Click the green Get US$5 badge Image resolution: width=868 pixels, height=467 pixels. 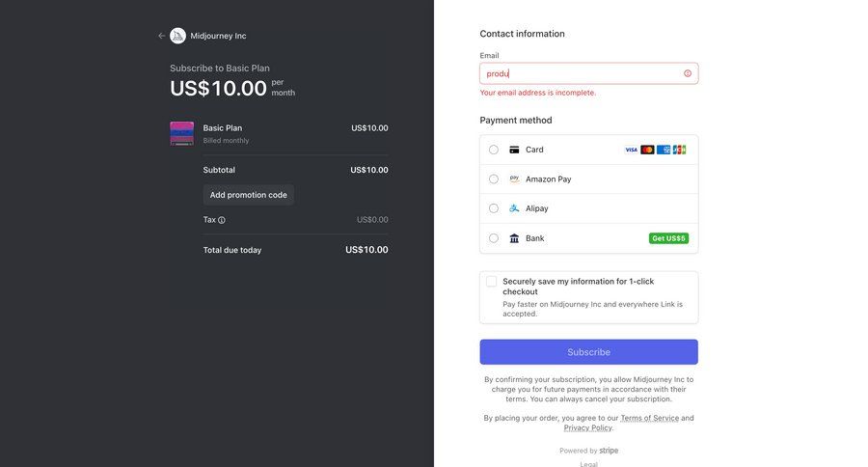[668, 238]
